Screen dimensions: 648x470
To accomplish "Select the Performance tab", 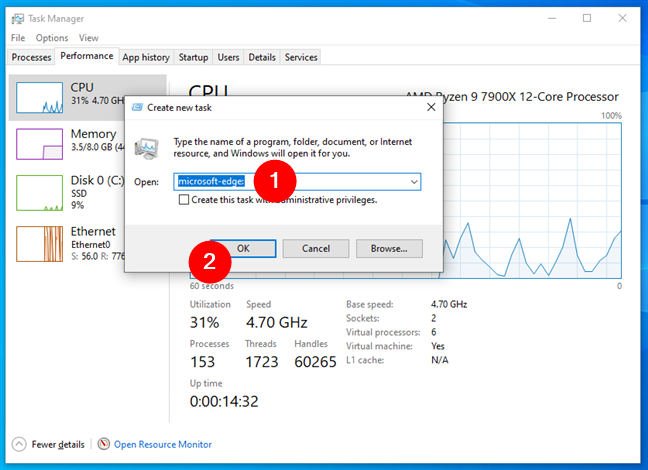I will coord(87,56).
